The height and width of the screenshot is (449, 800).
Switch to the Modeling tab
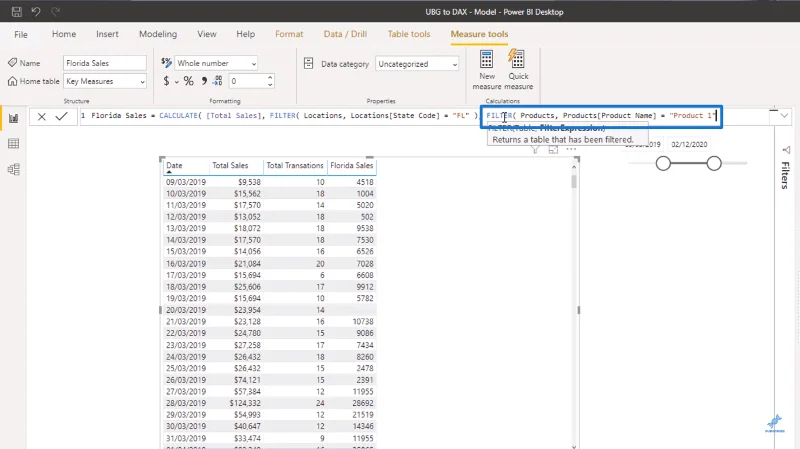coord(158,34)
